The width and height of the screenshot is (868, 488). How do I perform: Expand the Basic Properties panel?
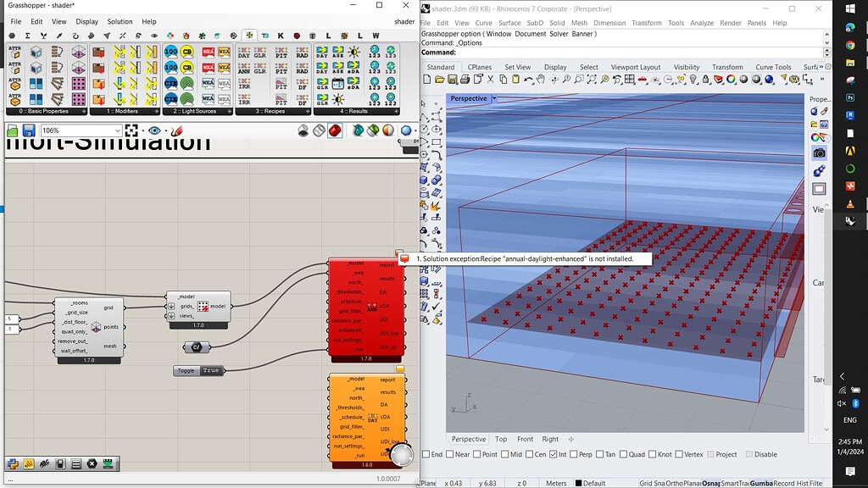click(x=84, y=111)
